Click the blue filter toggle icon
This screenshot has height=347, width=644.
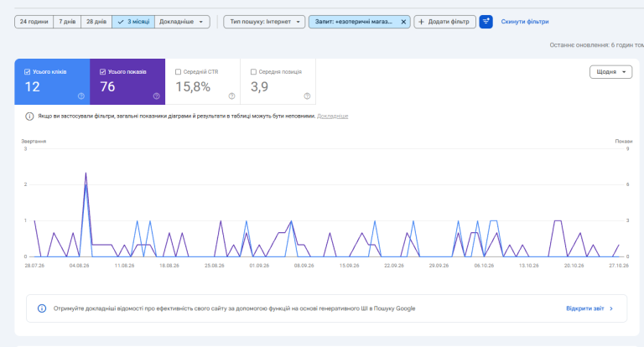[486, 22]
